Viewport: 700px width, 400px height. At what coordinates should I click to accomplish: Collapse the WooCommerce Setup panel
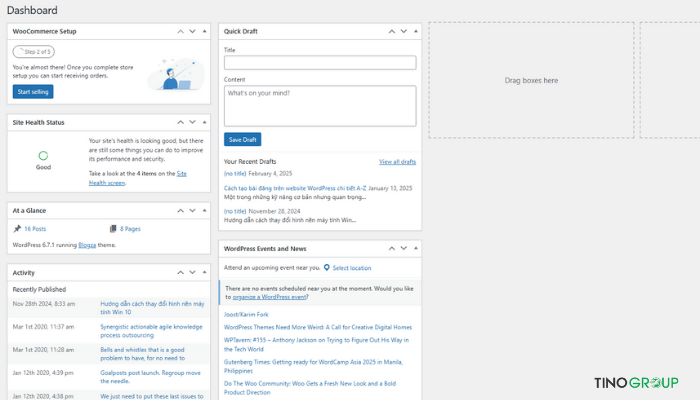point(204,31)
